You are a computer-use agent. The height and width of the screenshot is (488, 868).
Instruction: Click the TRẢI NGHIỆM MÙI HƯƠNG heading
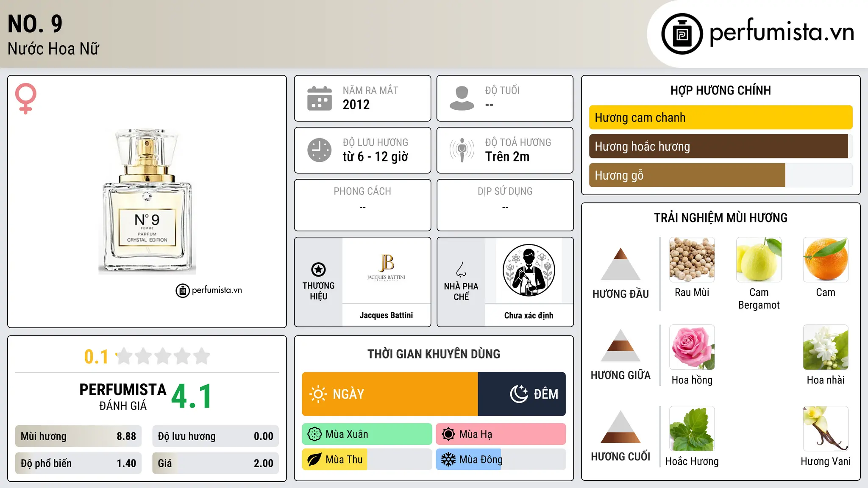(x=721, y=218)
